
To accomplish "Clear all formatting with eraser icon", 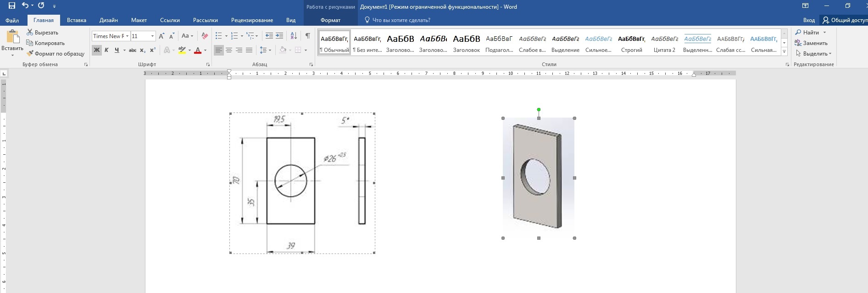I will point(205,36).
